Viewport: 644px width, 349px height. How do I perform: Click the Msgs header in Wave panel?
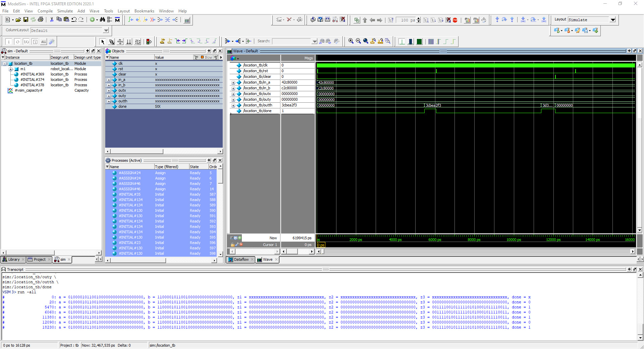point(298,58)
